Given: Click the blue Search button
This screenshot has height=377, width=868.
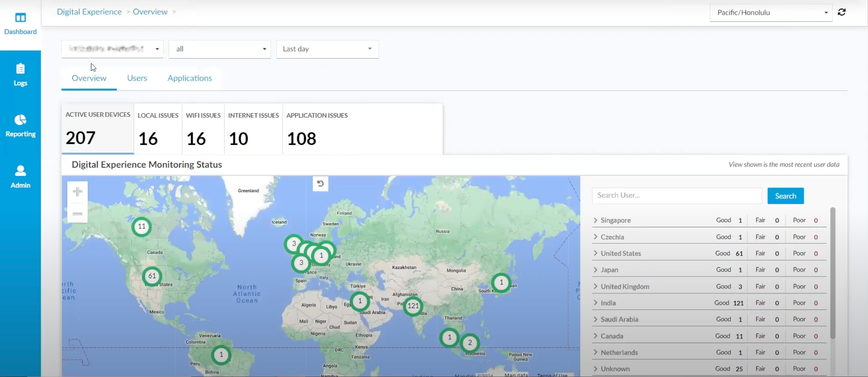Looking at the screenshot, I should pos(785,196).
